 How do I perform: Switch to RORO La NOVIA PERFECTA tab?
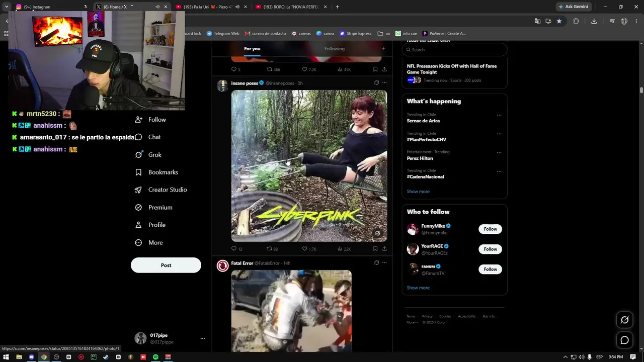[291, 7]
